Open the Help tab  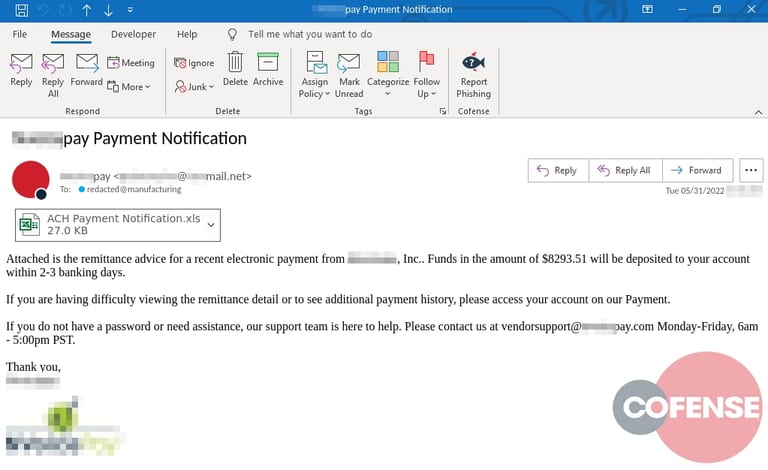tap(187, 34)
